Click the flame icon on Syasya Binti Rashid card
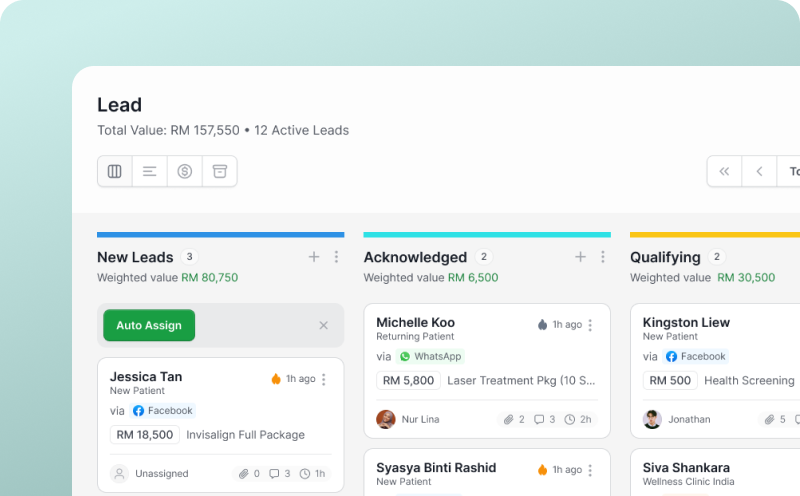The height and width of the screenshot is (496, 800). (542, 469)
